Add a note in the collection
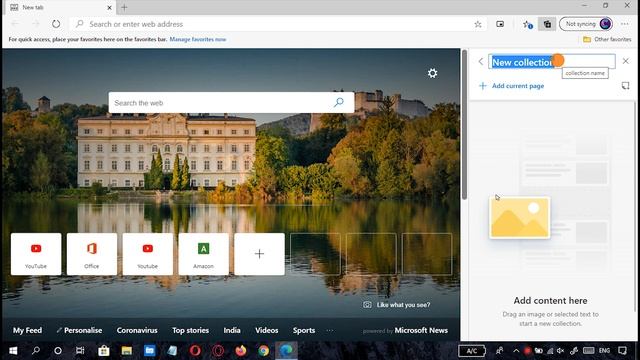This screenshot has height=360, width=640. coord(625,86)
